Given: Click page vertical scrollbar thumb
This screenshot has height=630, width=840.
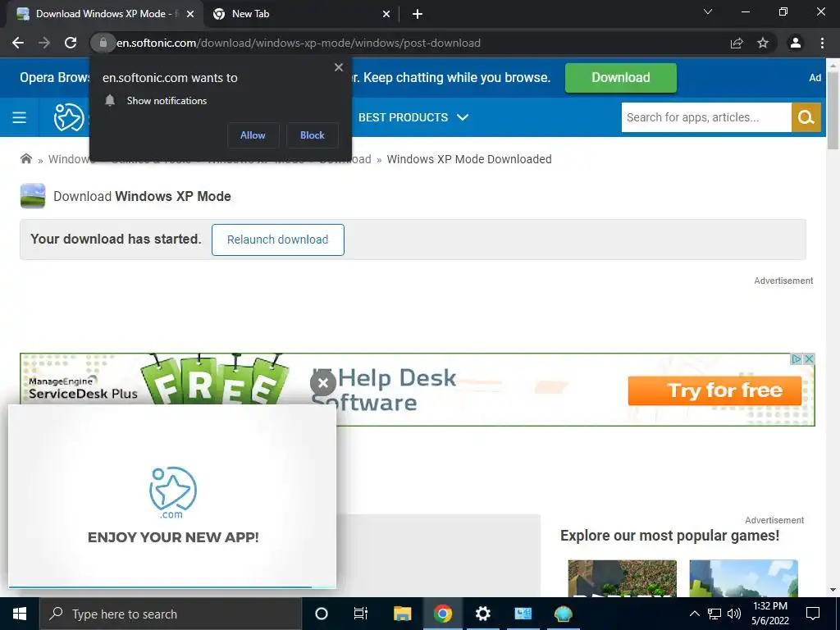Looking at the screenshot, I should 833,110.
